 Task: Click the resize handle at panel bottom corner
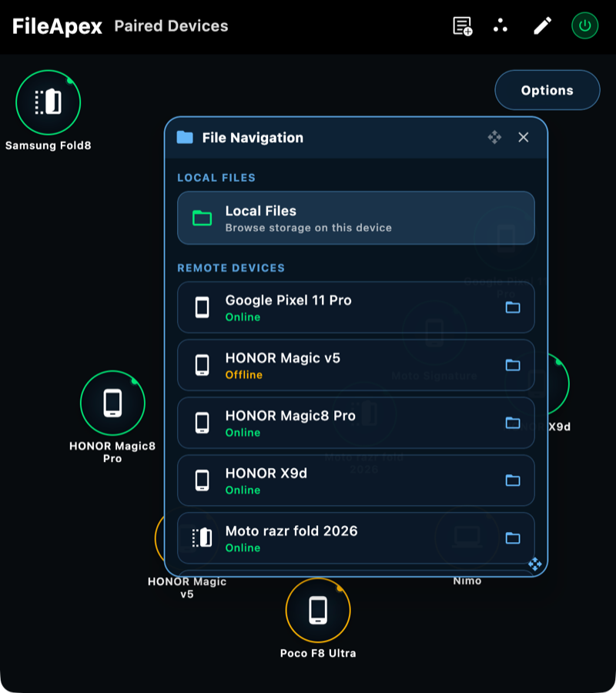coord(535,564)
